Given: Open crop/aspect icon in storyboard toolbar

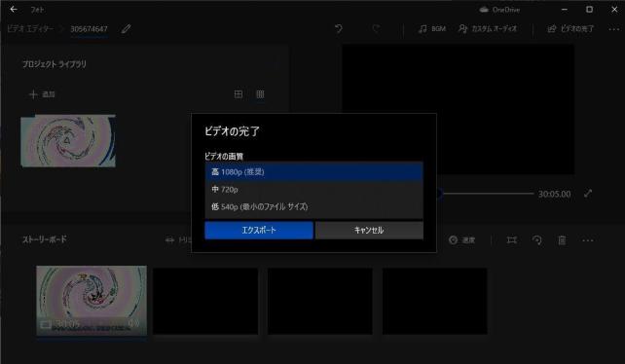Looking at the screenshot, I should [x=512, y=240].
